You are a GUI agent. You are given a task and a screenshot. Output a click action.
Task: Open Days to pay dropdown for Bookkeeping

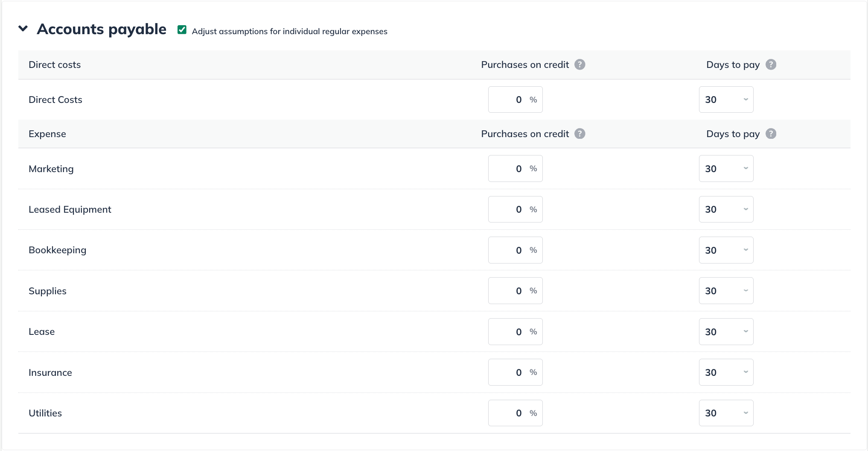726,250
